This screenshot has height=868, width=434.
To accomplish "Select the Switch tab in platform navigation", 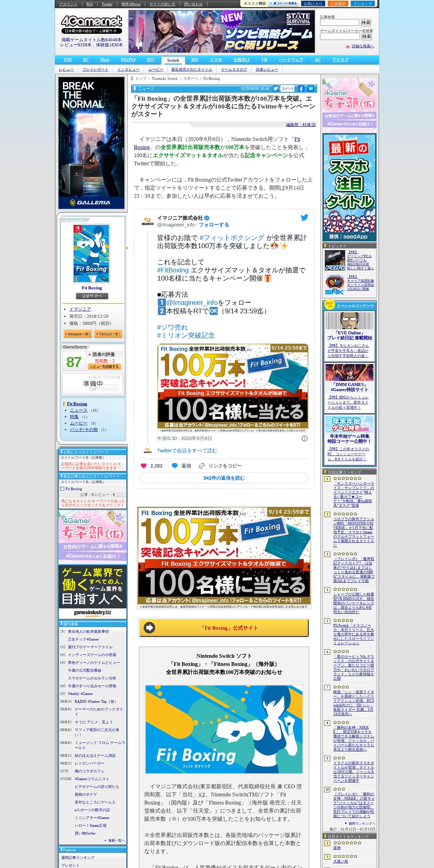I will [173, 60].
